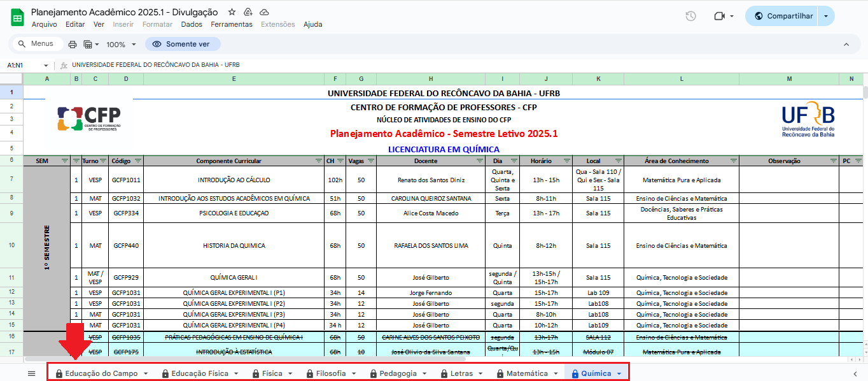Viewport: 868px width, 381px height.
Task: Star the spreadsheet next to its title
Action: [232, 11]
